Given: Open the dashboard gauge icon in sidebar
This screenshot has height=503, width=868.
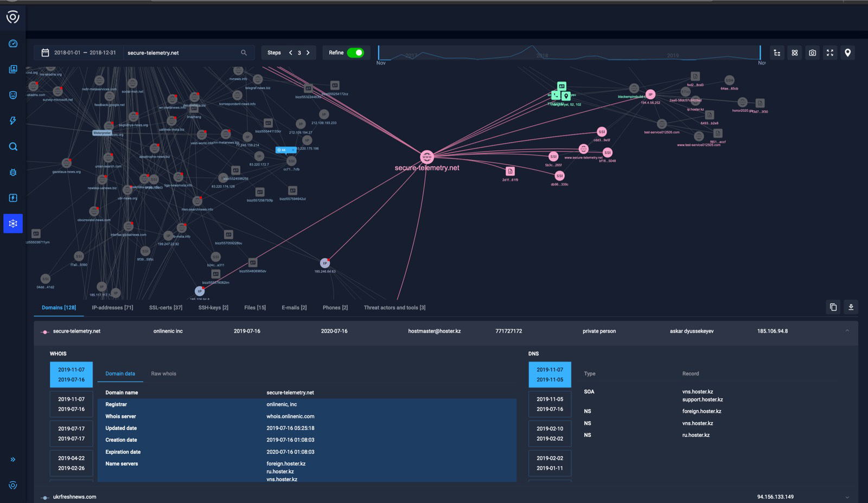Looking at the screenshot, I should (13, 43).
